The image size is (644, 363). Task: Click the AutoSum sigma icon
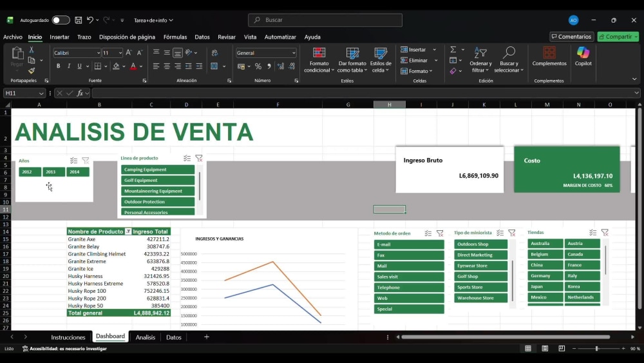click(x=453, y=50)
